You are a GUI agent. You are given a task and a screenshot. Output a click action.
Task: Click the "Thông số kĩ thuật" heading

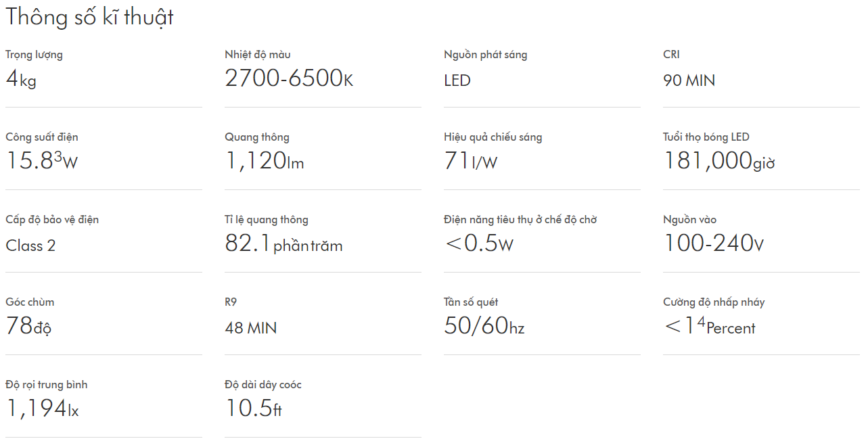(x=89, y=18)
